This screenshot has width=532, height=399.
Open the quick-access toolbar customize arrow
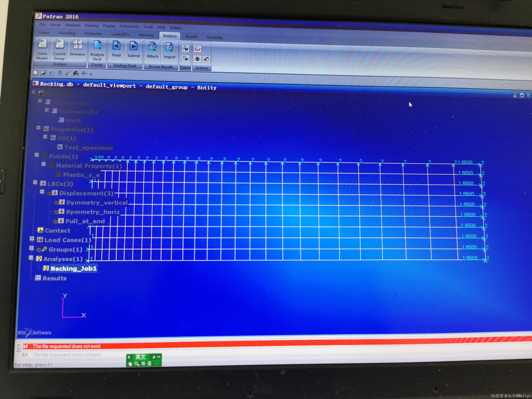pos(91,74)
